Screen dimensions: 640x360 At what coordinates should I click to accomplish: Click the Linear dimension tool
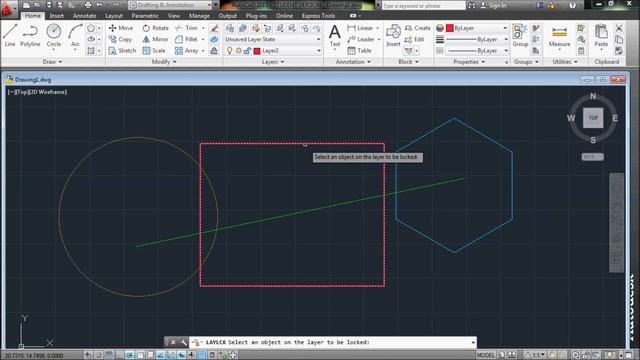point(360,28)
